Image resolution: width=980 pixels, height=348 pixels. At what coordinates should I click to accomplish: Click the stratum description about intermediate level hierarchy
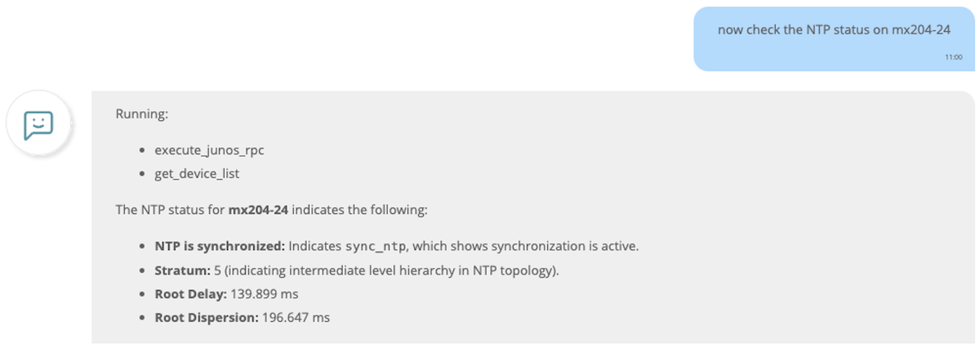coord(386,270)
